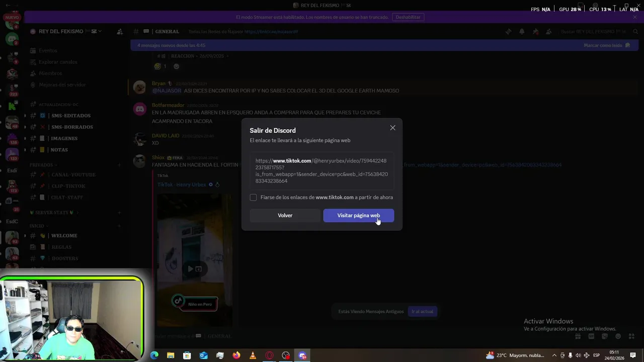Open VLC media player from taskbar

coord(253,355)
